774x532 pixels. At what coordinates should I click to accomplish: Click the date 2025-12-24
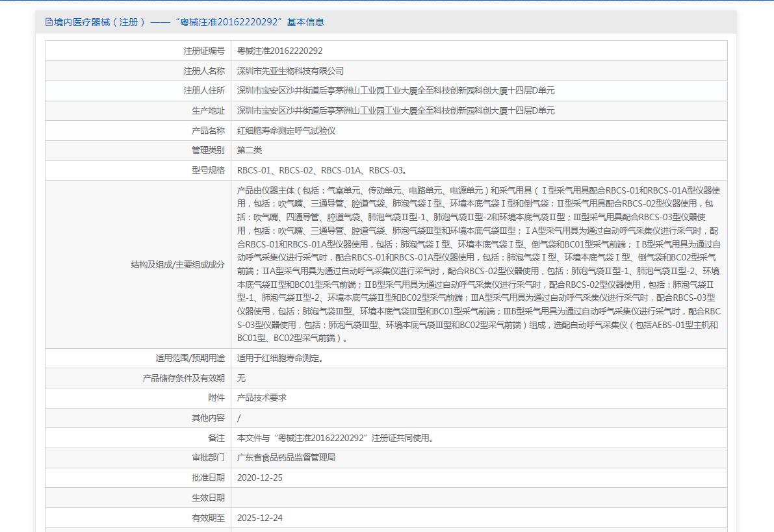(x=260, y=518)
